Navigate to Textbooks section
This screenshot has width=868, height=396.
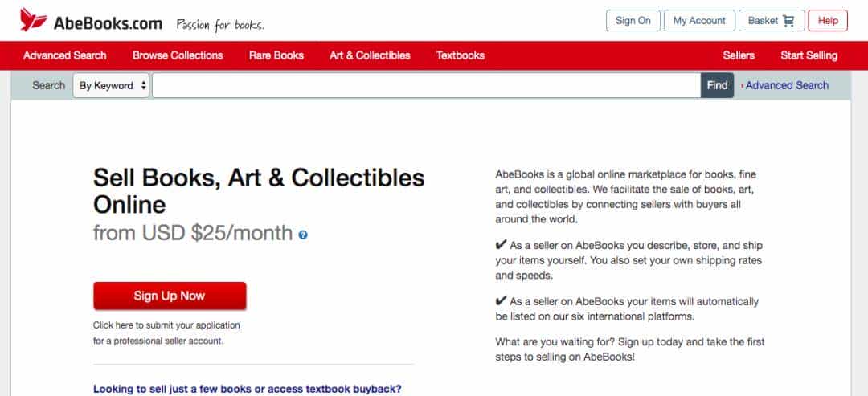(461, 55)
